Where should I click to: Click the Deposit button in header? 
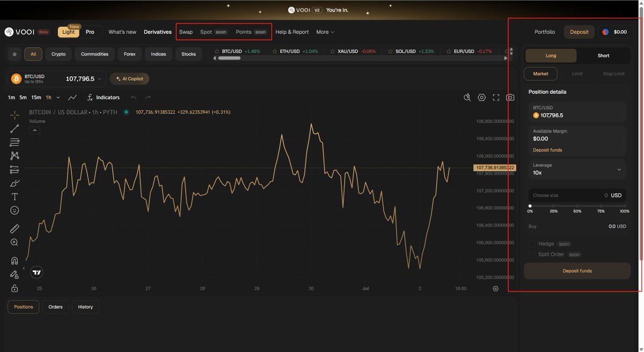(x=579, y=32)
